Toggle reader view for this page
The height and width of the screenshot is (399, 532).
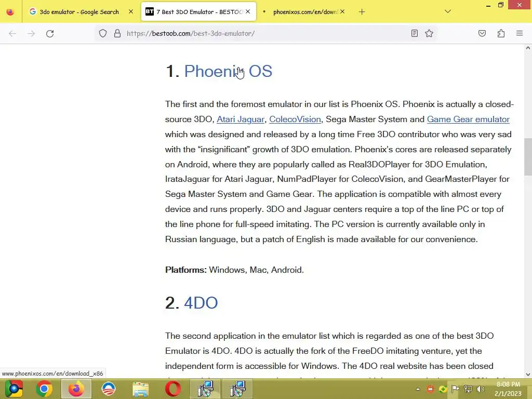[x=414, y=33]
